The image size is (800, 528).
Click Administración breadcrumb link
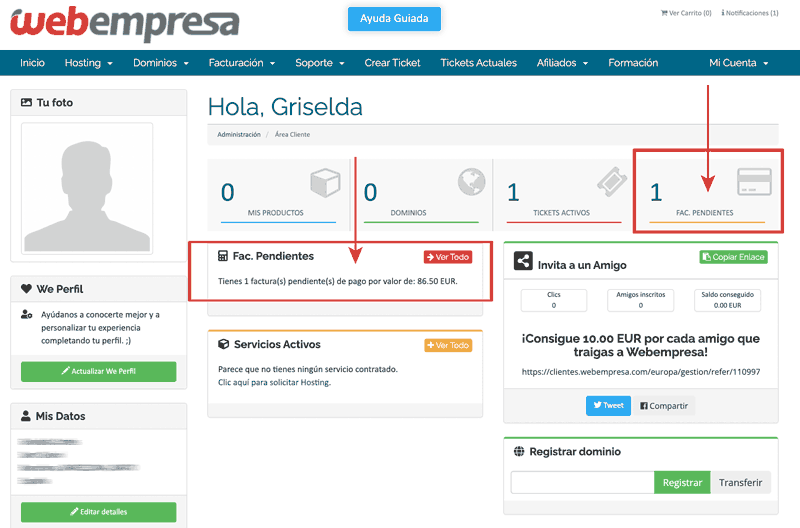239,135
